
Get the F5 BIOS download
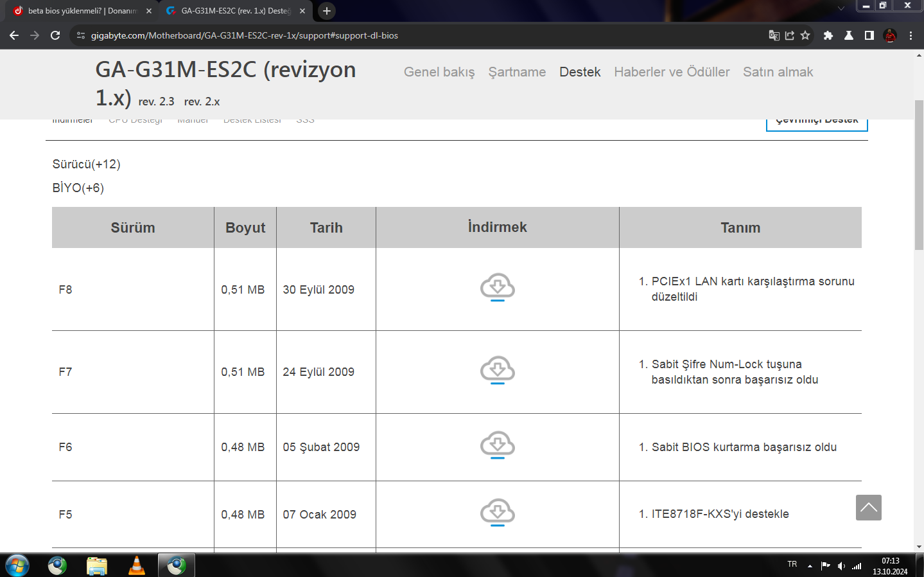(498, 513)
